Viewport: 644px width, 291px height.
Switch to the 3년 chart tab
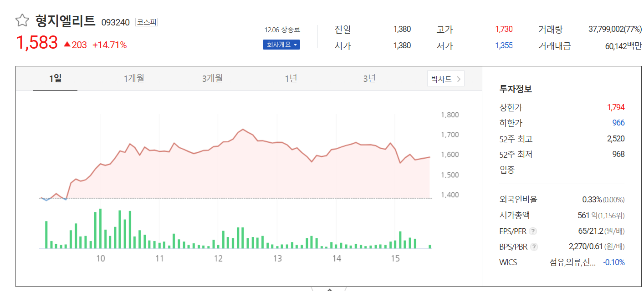coord(370,78)
